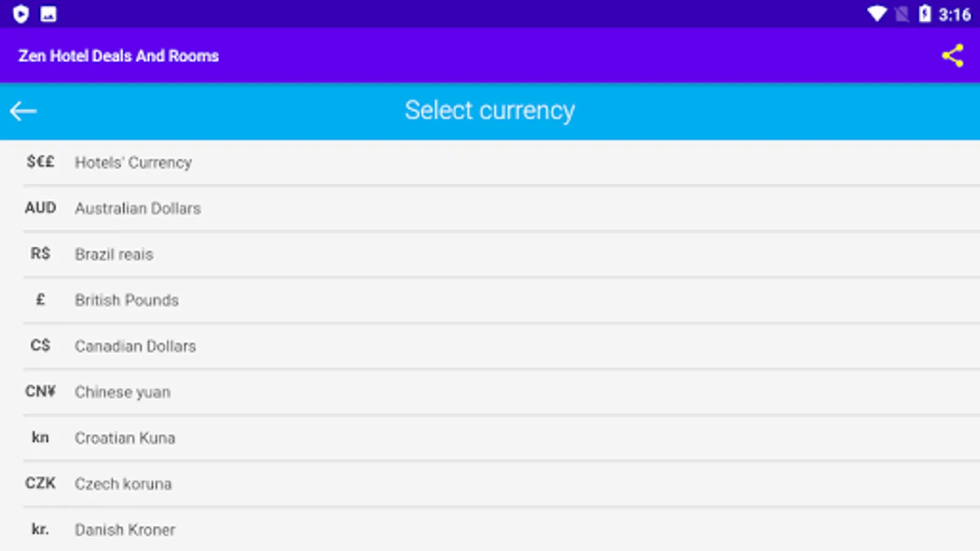The width and height of the screenshot is (980, 551).
Task: Pick Croatian Kuna currency
Action: point(125,438)
